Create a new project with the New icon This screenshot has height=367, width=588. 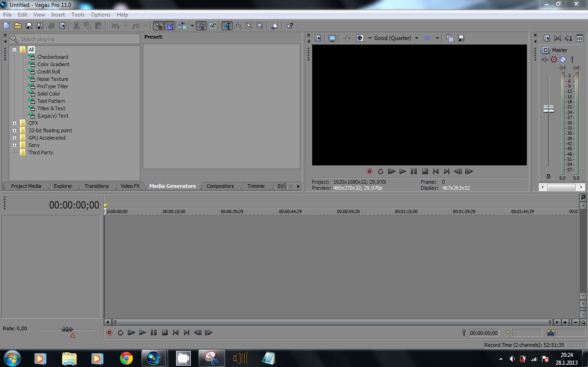[x=6, y=26]
